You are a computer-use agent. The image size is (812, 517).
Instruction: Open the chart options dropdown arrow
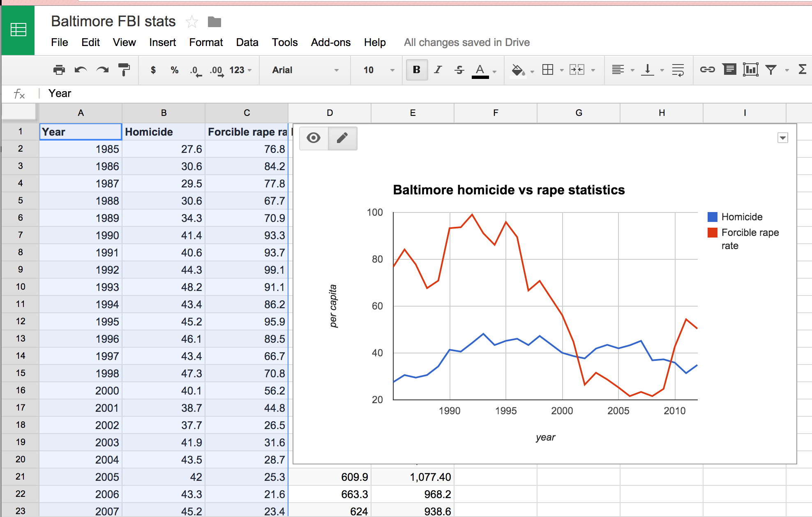coord(782,138)
